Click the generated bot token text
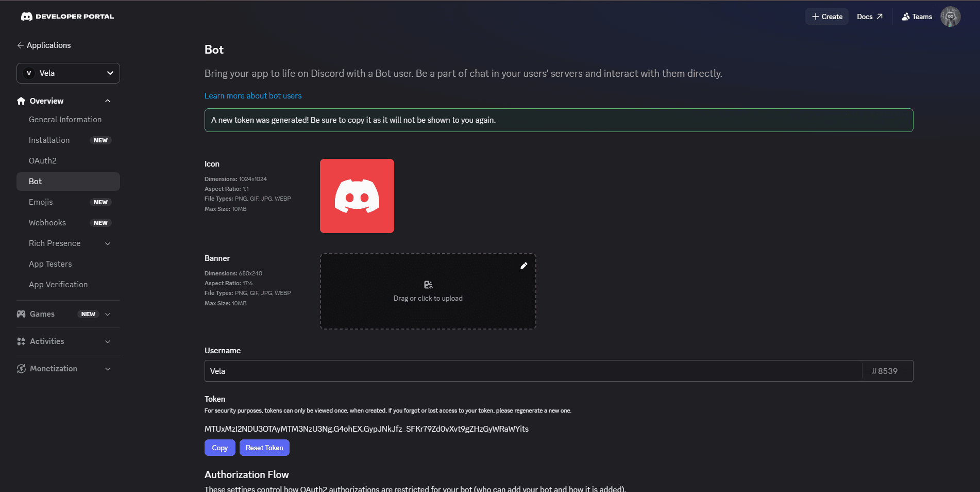Screen dimensions: 980x492 click(366, 429)
